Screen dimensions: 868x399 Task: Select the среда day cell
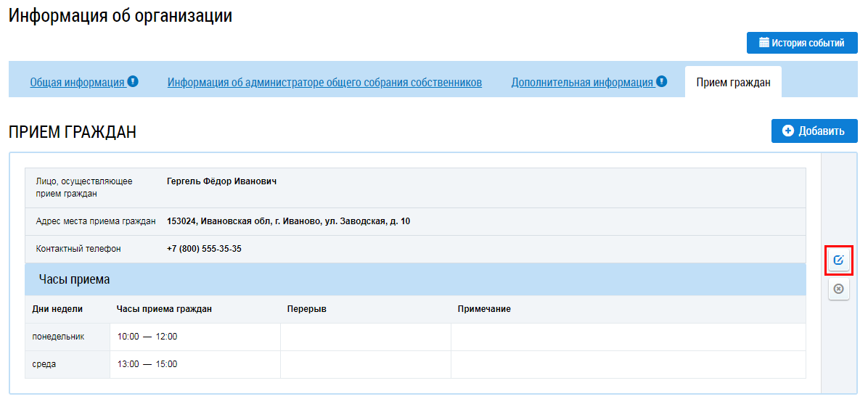click(44, 364)
